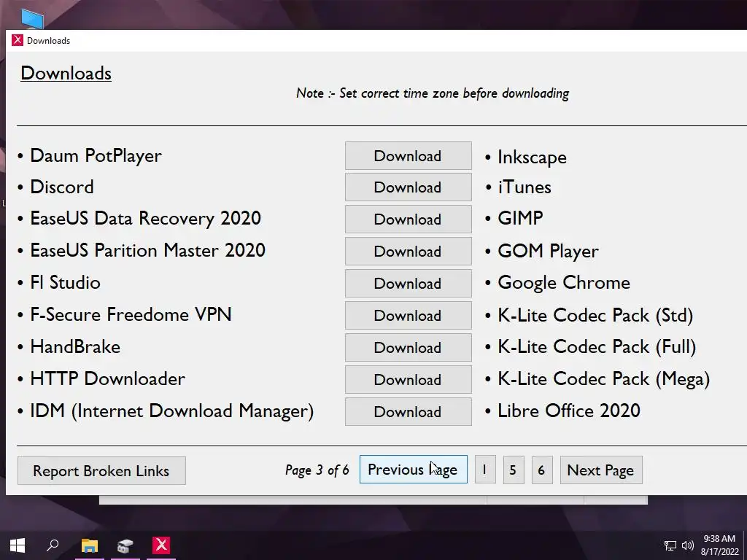Jump to page 6
This screenshot has height=560, width=747.
(542, 470)
